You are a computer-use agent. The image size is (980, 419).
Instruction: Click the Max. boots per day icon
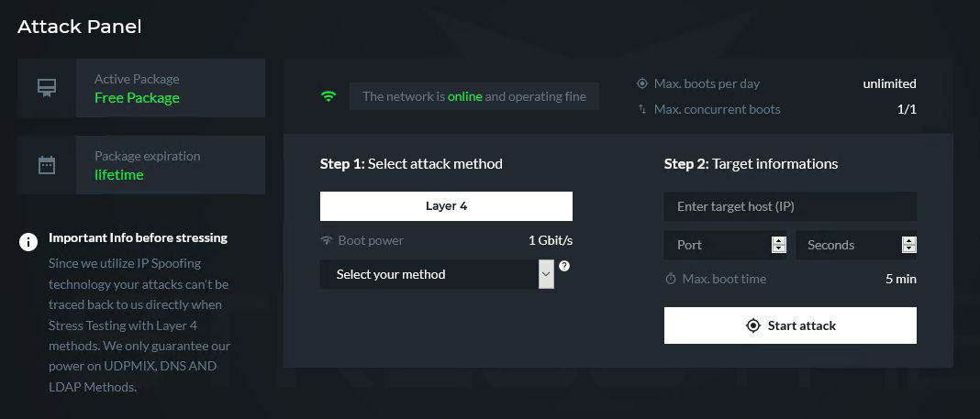tap(642, 83)
